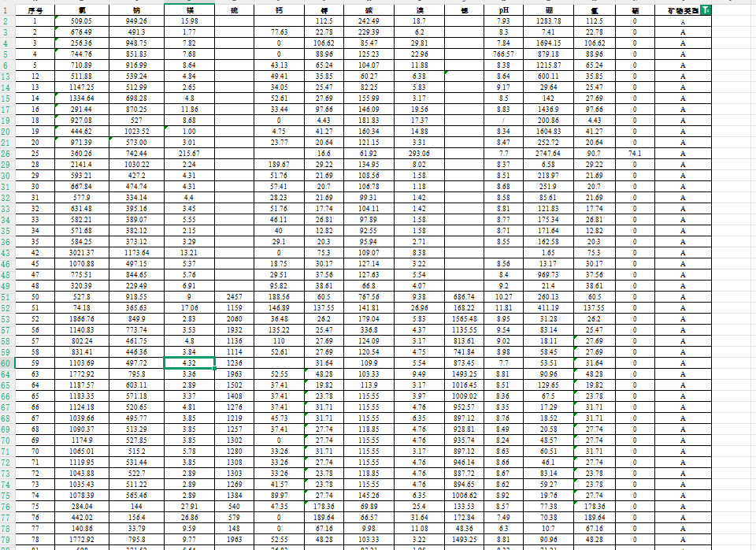Click cell with value 1187.57
The image size is (756, 550).
[81, 385]
